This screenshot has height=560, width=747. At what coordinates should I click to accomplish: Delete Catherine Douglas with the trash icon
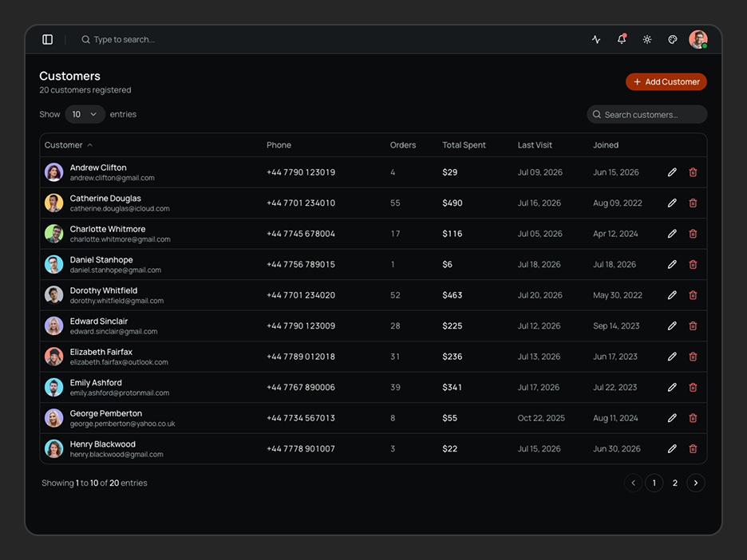pos(694,203)
